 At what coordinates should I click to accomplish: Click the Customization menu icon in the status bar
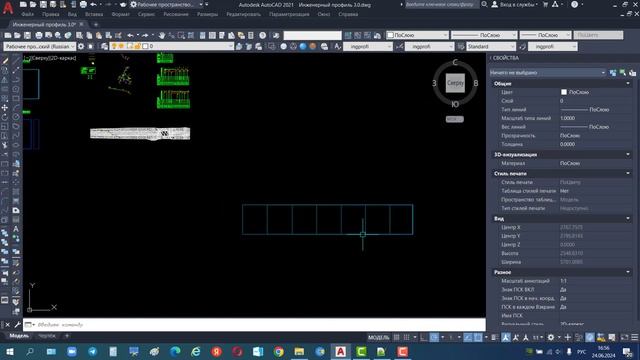pos(635,338)
